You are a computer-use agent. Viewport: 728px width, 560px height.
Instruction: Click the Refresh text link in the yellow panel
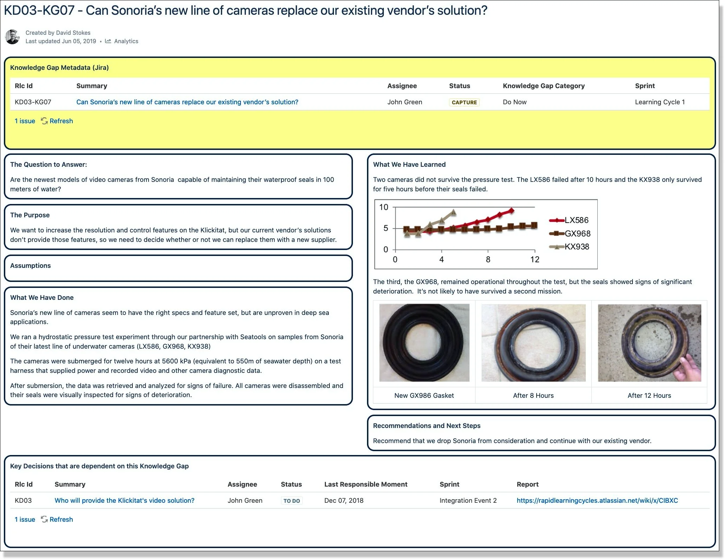[x=61, y=121]
